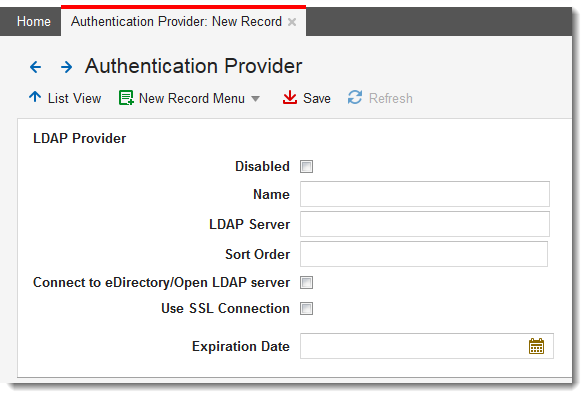Click the forward arrow icon
Screen dimensions: 587x398
pos(66,67)
